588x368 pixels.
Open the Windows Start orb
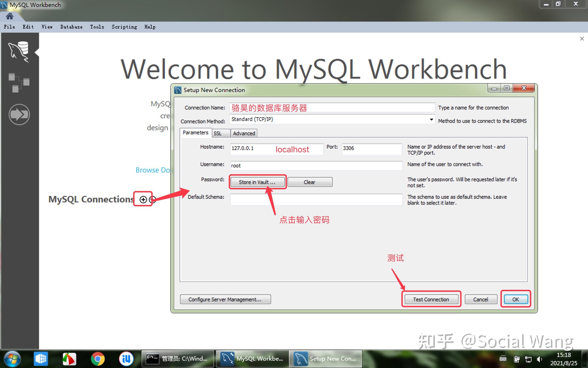pyautogui.click(x=12, y=359)
